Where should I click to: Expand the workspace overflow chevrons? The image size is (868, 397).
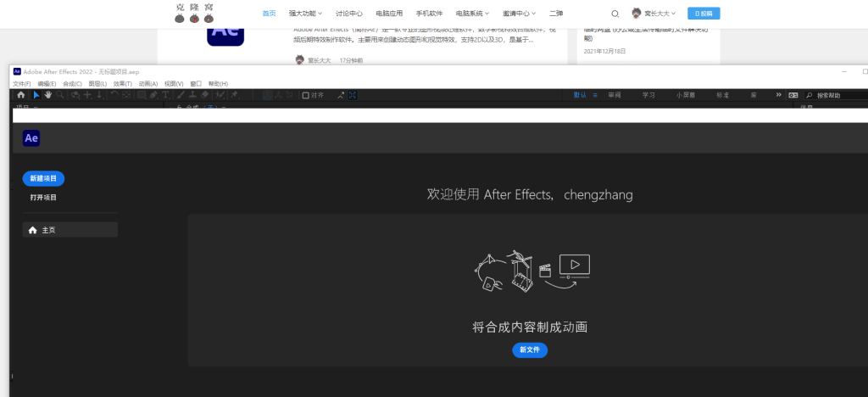point(779,95)
